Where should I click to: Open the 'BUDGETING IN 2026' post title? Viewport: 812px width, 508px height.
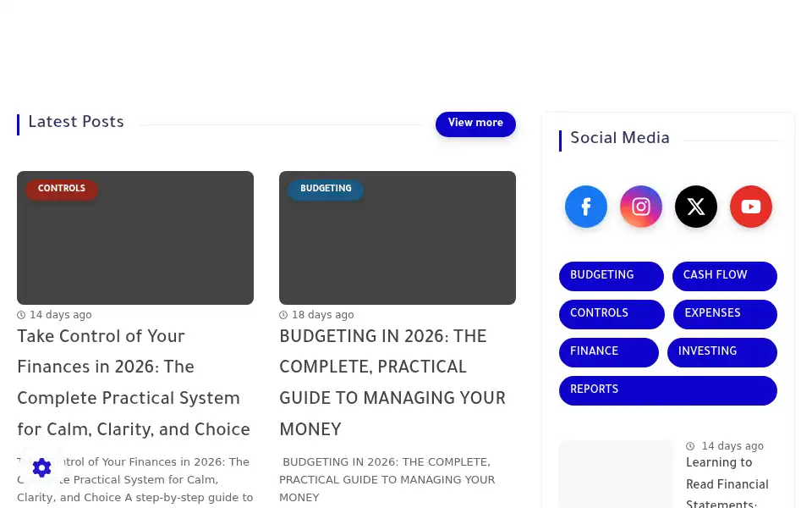pyautogui.click(x=392, y=383)
